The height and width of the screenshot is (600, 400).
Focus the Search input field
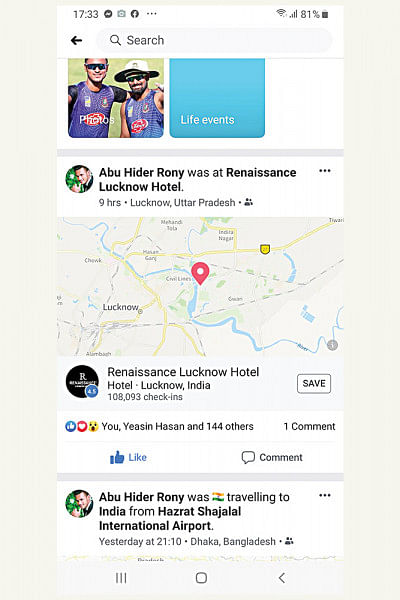click(214, 40)
